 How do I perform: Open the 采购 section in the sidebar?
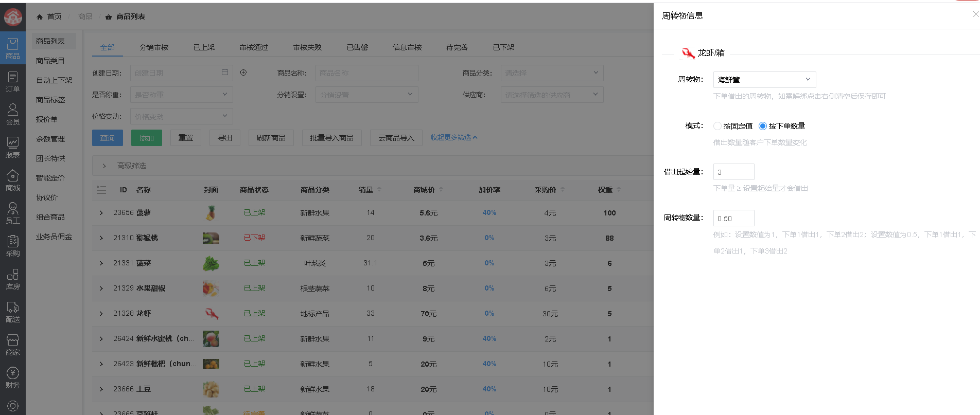13,246
